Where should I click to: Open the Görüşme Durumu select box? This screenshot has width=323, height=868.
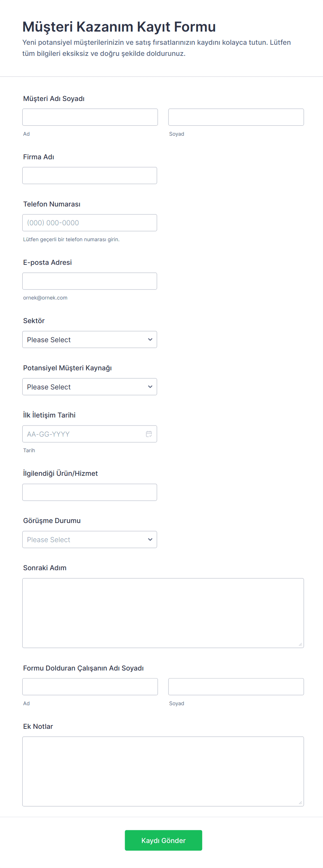pos(90,539)
